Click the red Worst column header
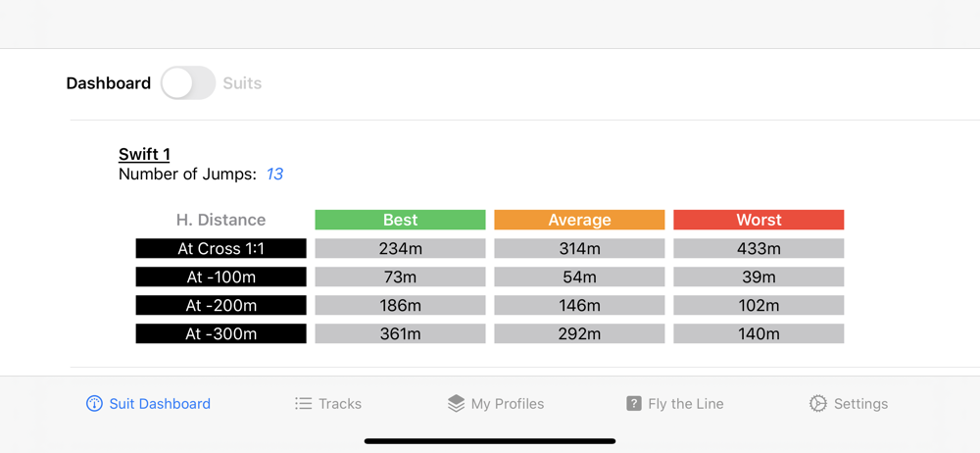 [759, 220]
